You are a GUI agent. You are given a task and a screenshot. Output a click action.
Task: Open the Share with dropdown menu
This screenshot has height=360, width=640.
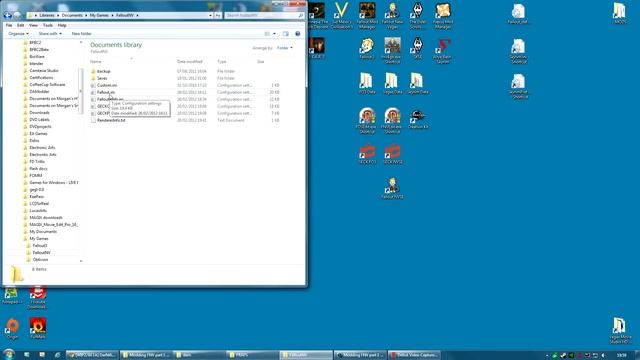50,33
